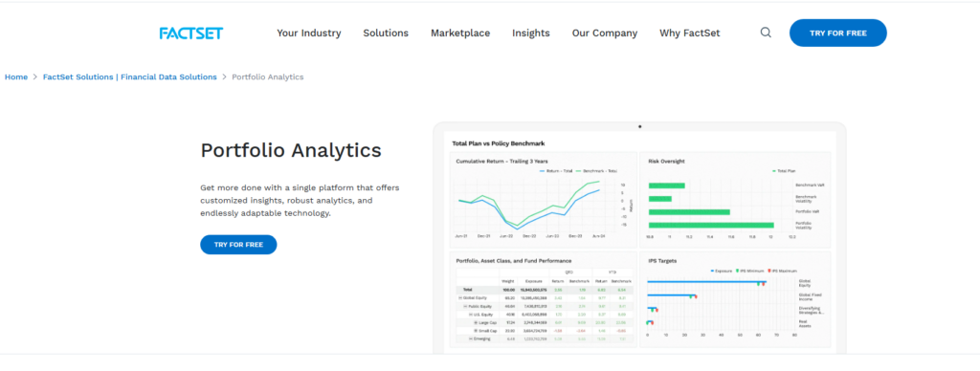Open the Marketplace menu

coord(460,33)
